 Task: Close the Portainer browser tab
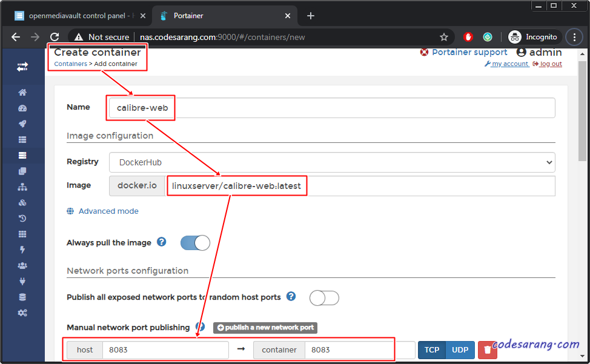click(288, 16)
